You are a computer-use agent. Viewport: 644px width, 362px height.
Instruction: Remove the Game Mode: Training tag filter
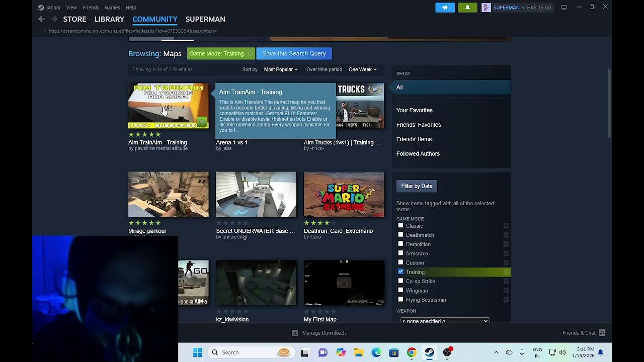pyautogui.click(x=250, y=54)
